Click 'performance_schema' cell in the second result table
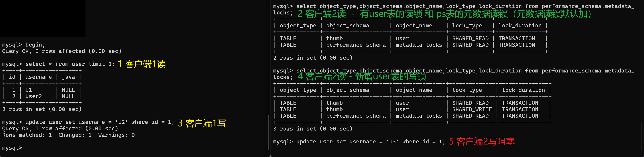The width and height of the screenshot is (644, 157). click(356, 116)
